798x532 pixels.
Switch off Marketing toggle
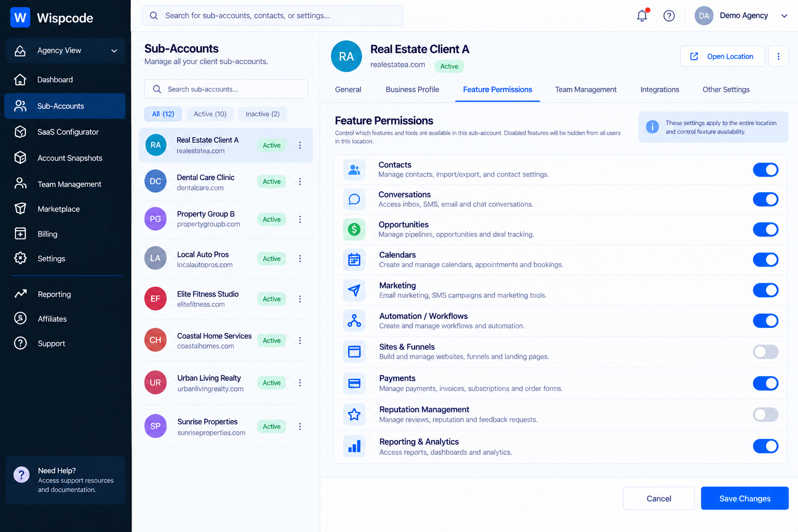[x=765, y=290]
